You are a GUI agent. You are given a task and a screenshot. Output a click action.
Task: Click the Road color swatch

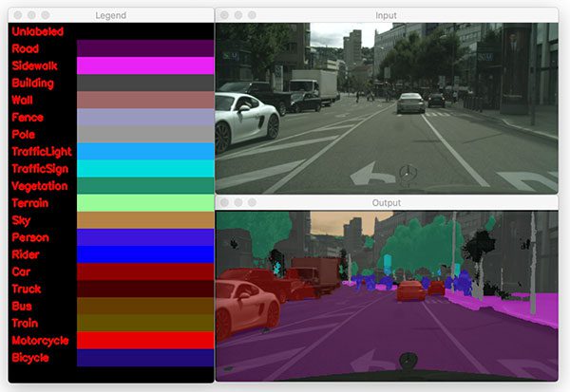tap(145, 48)
